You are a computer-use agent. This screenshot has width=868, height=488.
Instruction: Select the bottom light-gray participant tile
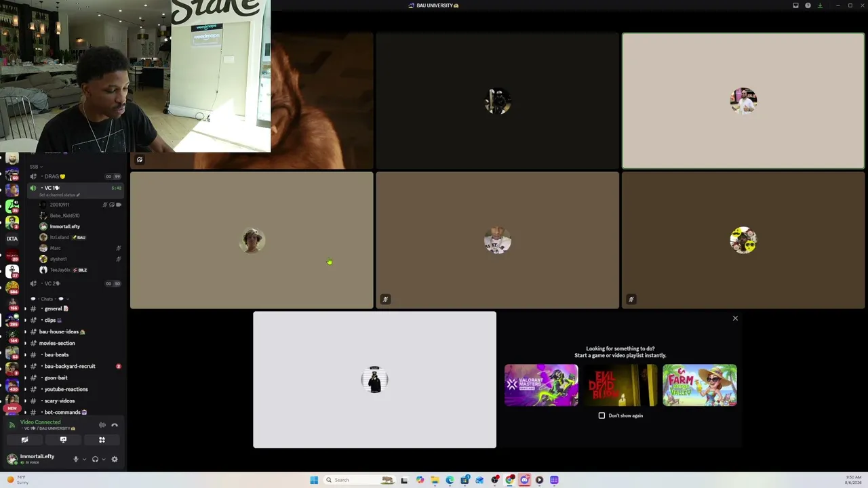374,380
